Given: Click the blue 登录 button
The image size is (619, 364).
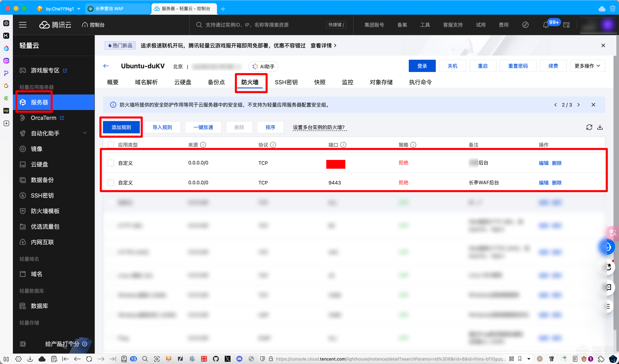Looking at the screenshot, I should [422, 66].
